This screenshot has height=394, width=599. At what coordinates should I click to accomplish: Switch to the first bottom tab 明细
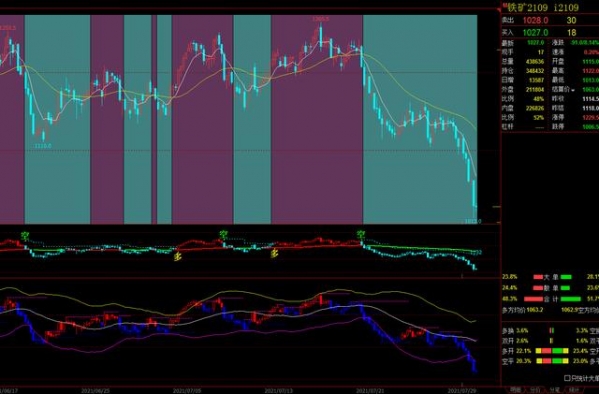[x=515, y=390]
